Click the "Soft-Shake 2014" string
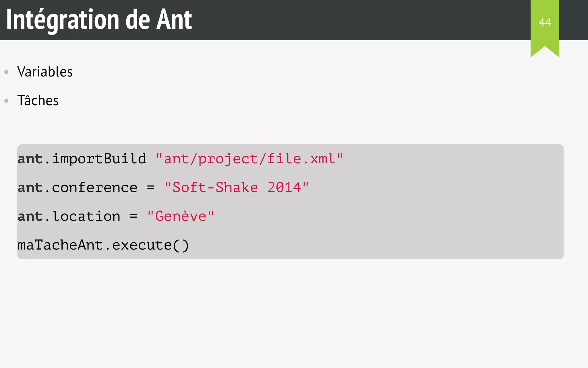This screenshot has width=588, height=368. (236, 187)
